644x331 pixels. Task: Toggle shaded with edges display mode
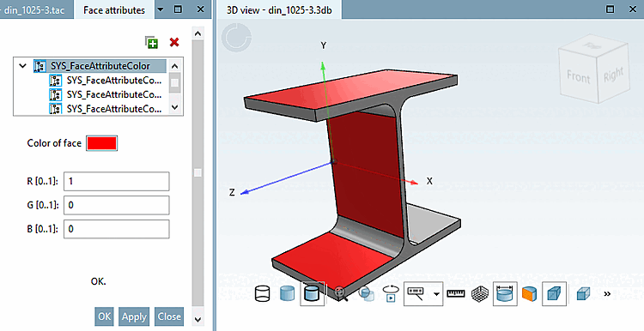pyautogui.click(x=313, y=293)
